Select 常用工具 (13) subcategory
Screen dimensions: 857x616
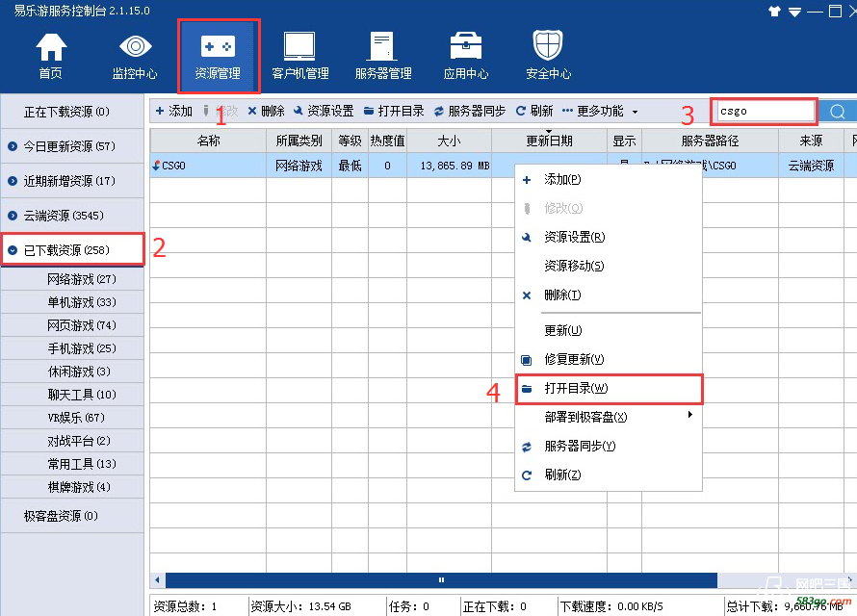[x=72, y=464]
